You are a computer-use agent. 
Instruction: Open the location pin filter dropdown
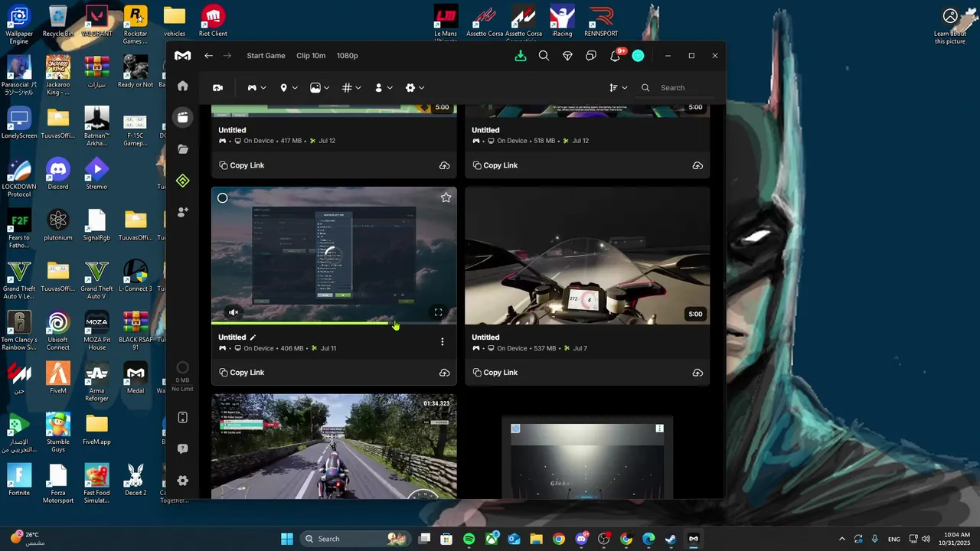point(288,88)
